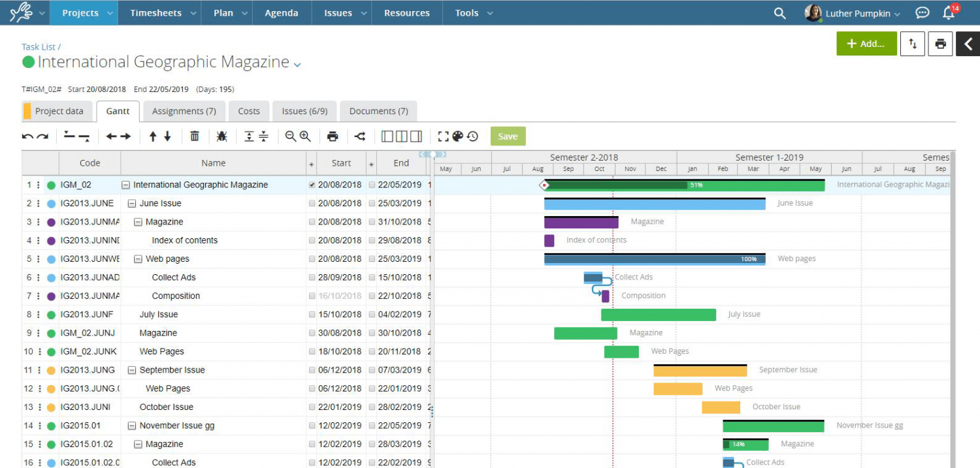980x468 pixels.
Task: Check the Start date box for June Issue
Action: coord(312,203)
